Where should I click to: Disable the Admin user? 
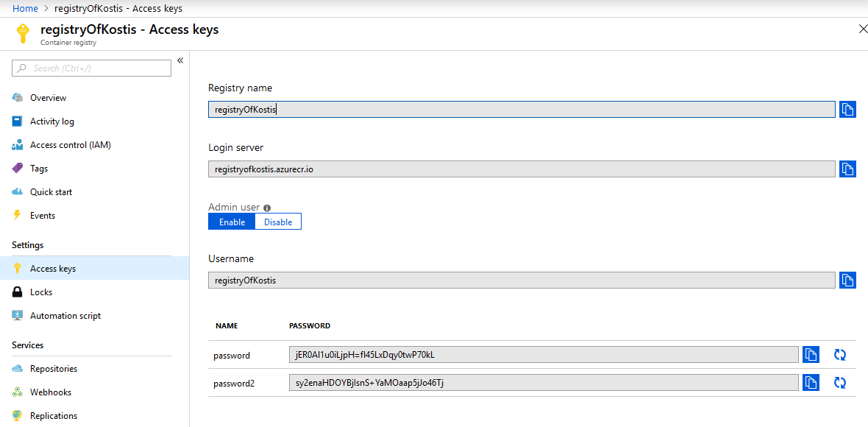278,222
